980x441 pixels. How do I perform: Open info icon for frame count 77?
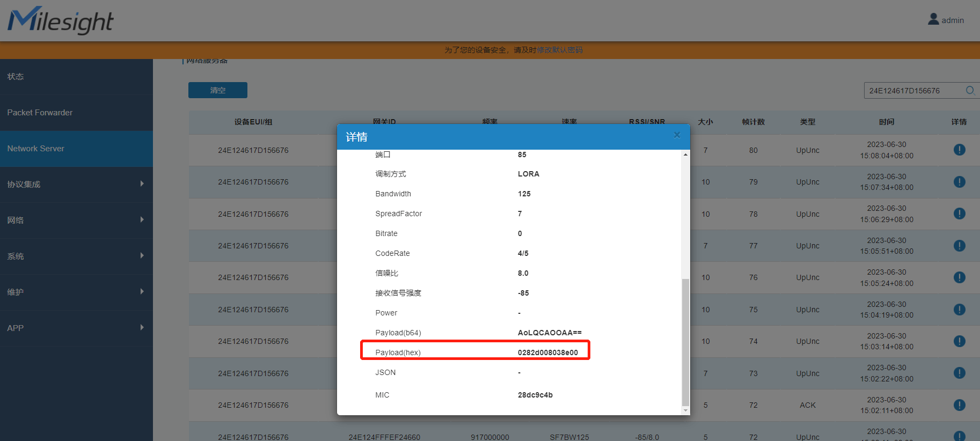[959, 246]
